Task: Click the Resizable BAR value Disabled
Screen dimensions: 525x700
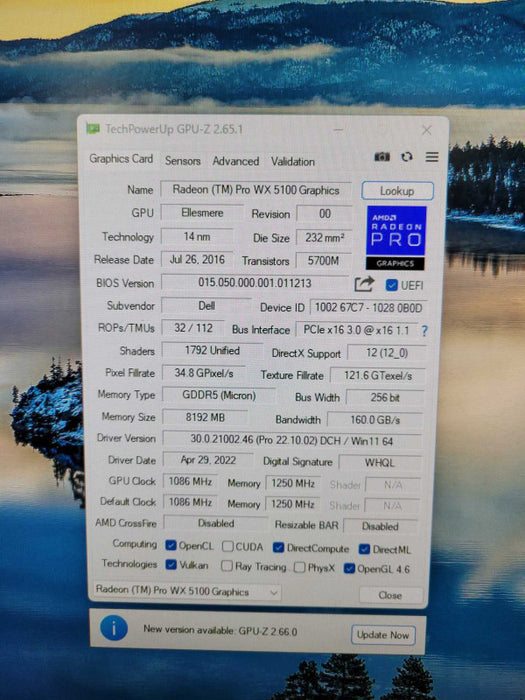Action: [380, 526]
